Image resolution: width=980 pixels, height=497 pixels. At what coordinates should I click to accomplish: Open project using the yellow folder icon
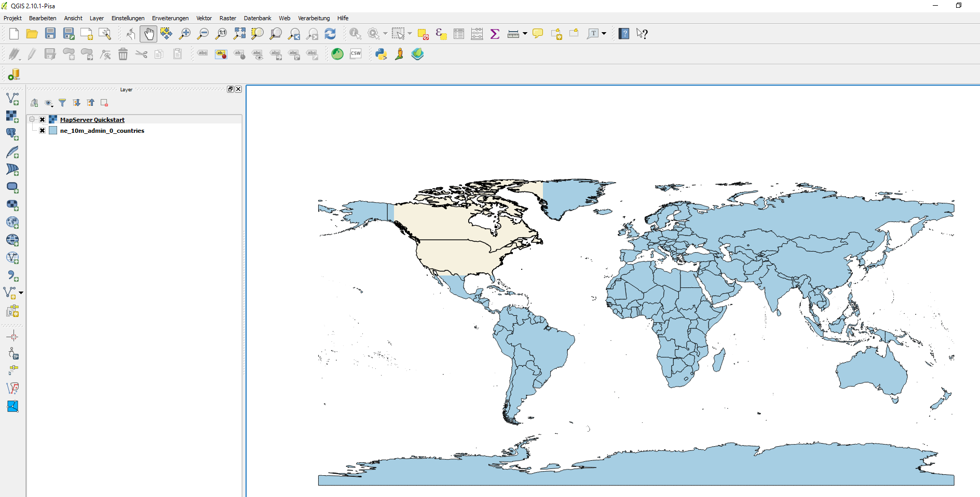point(32,34)
